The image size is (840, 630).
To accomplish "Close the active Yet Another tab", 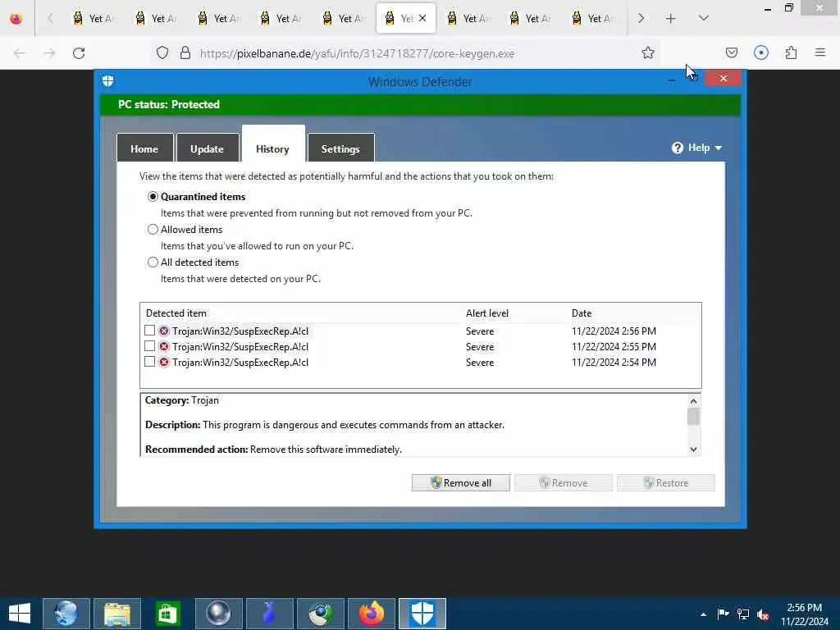I will tap(422, 19).
